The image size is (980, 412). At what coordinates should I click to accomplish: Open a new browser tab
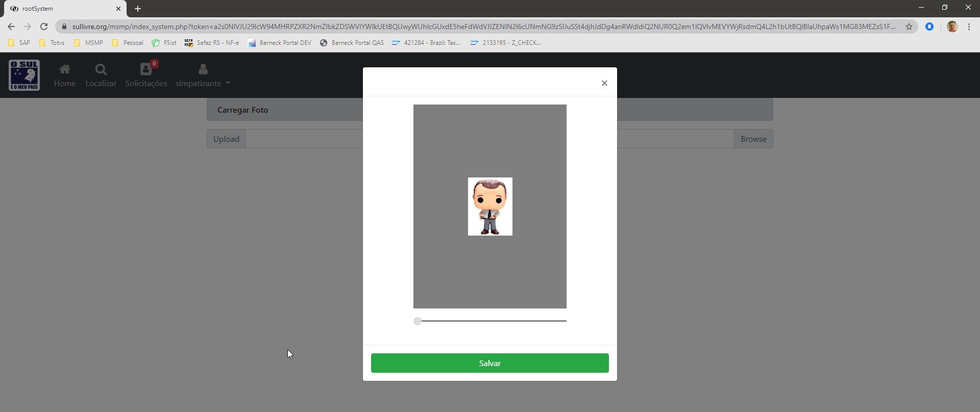click(138, 9)
